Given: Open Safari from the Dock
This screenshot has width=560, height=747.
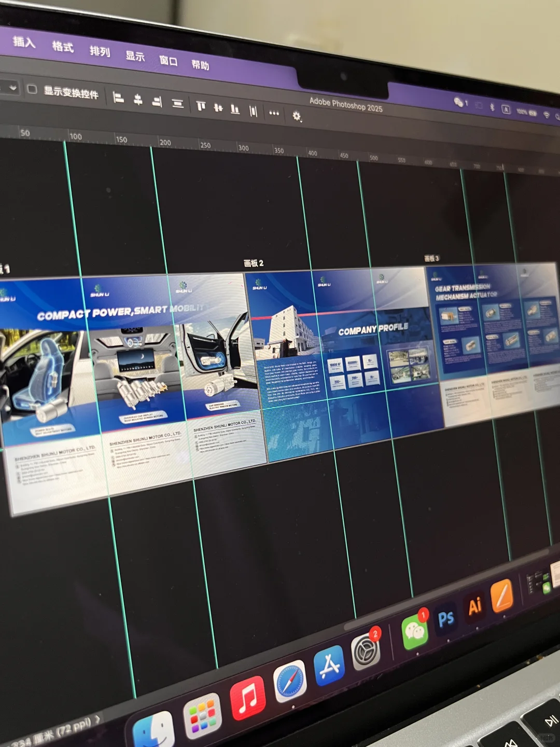Looking at the screenshot, I should [x=290, y=681].
